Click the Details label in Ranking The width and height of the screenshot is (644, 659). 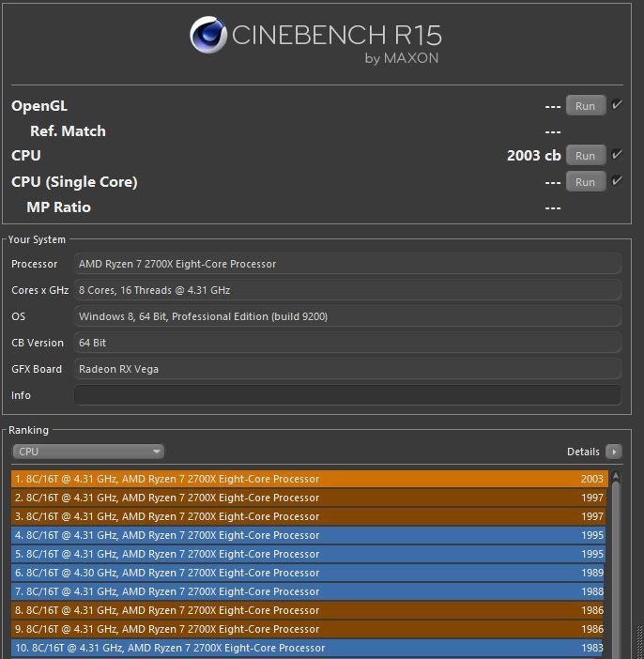583,452
